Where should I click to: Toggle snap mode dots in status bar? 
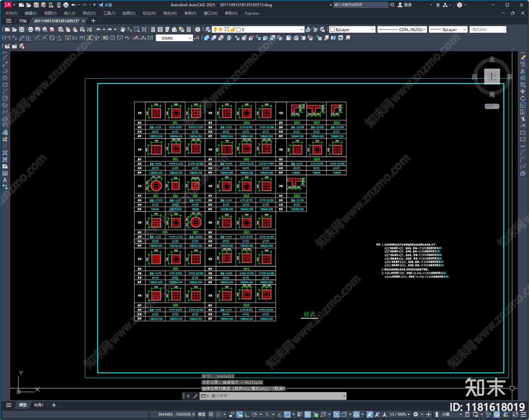click(x=218, y=414)
